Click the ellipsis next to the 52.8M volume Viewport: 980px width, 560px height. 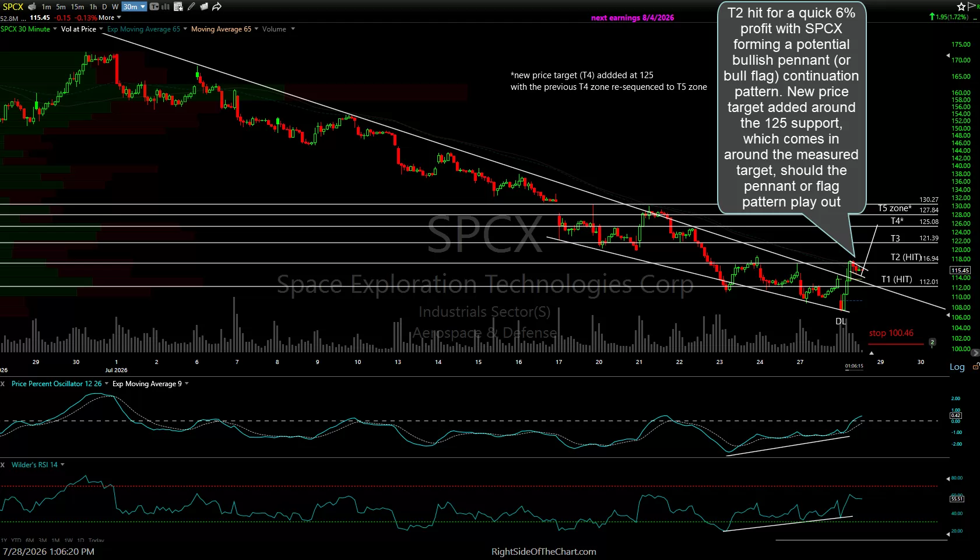(23, 19)
